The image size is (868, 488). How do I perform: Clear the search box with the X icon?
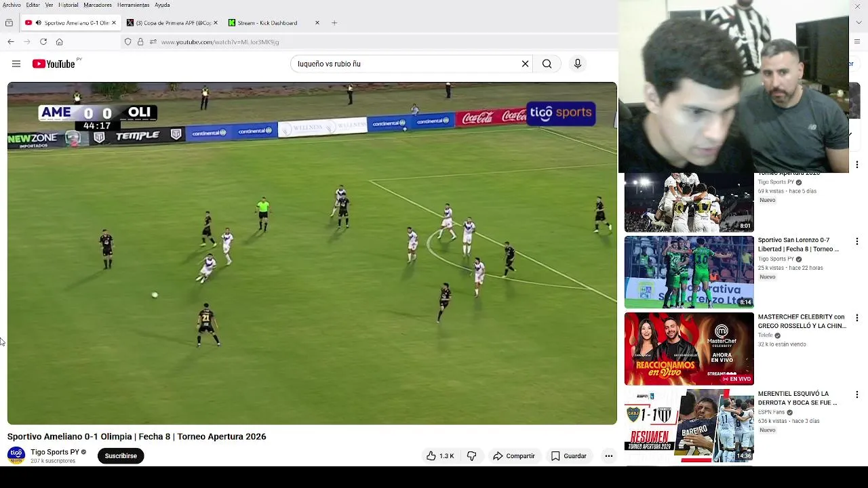pos(525,64)
